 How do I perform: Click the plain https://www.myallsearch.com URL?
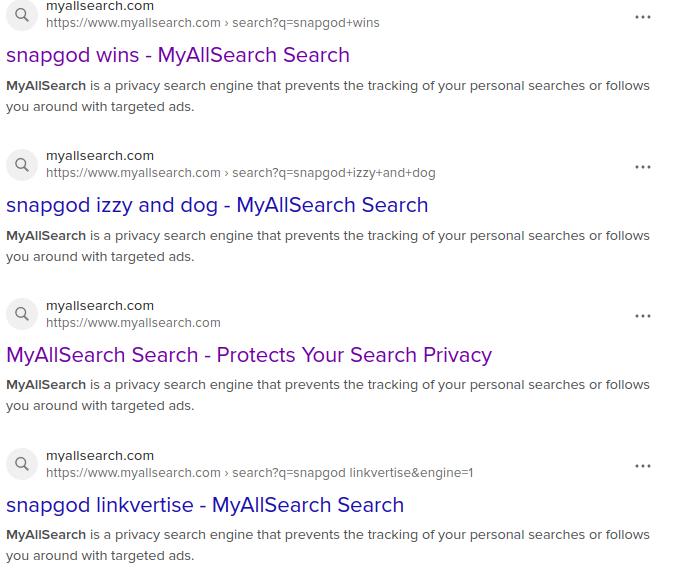click(133, 323)
